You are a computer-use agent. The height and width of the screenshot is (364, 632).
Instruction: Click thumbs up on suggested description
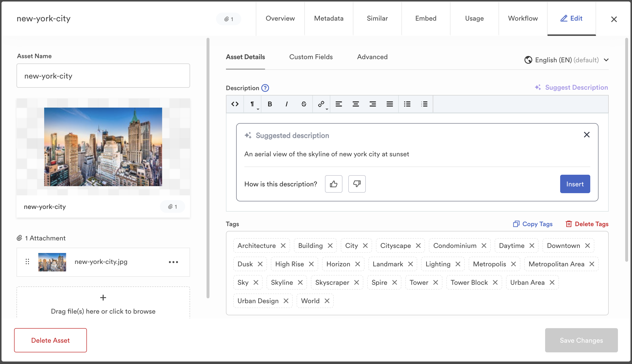click(x=333, y=184)
